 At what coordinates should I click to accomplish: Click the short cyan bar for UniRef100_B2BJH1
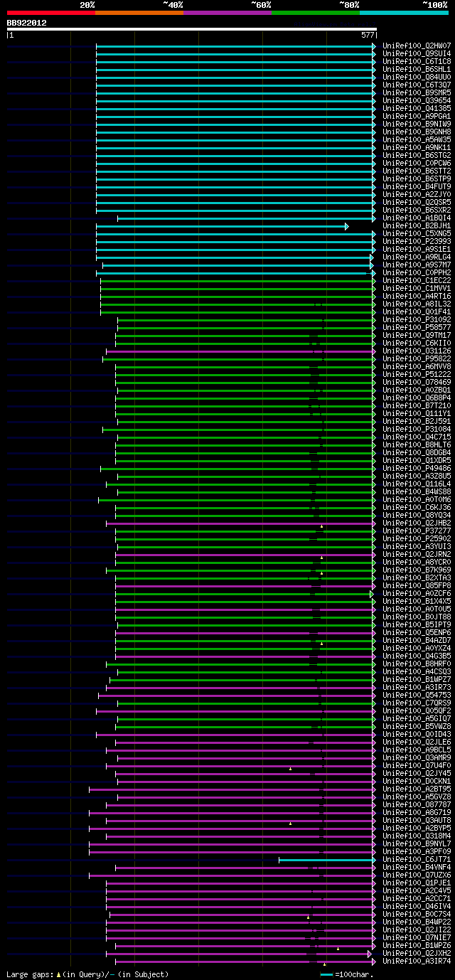[x=222, y=226]
